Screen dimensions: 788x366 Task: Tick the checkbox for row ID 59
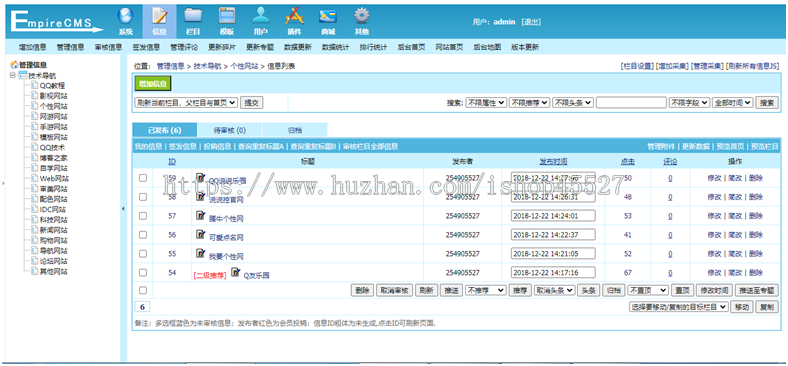(x=143, y=177)
